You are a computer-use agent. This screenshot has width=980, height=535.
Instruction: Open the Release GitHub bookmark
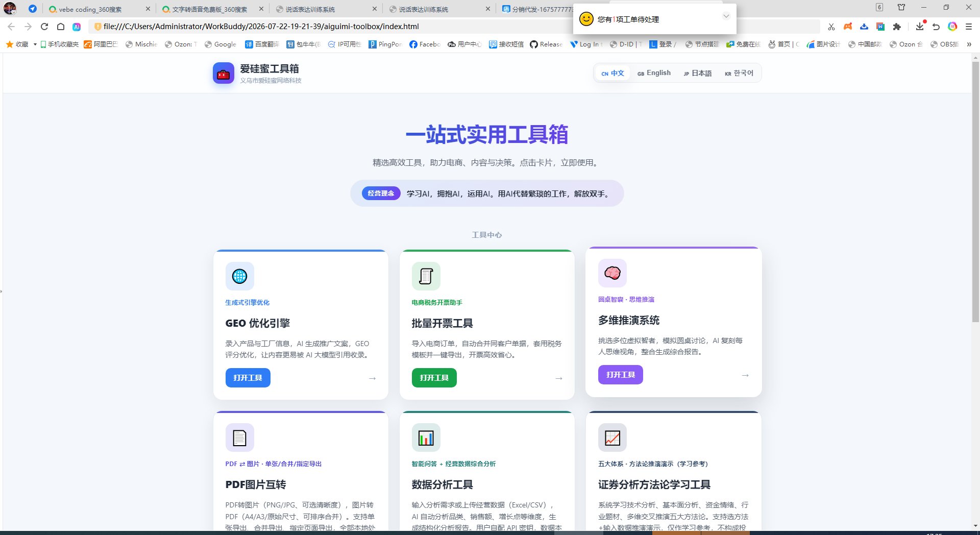click(546, 44)
